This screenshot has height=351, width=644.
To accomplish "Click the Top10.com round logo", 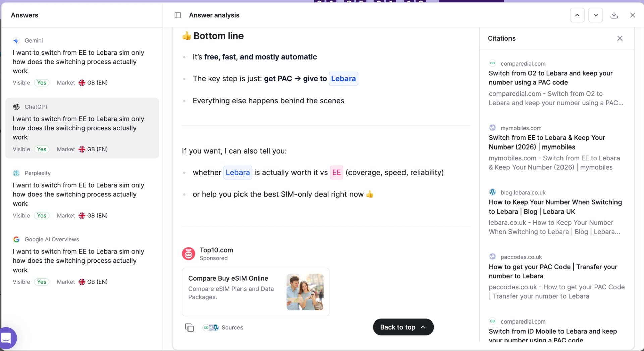I will coord(189,254).
